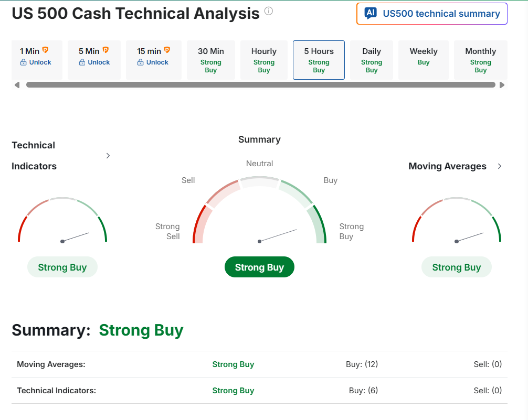Click the dark green Strong Buy summary pill
This screenshot has width=528, height=420.
259,267
